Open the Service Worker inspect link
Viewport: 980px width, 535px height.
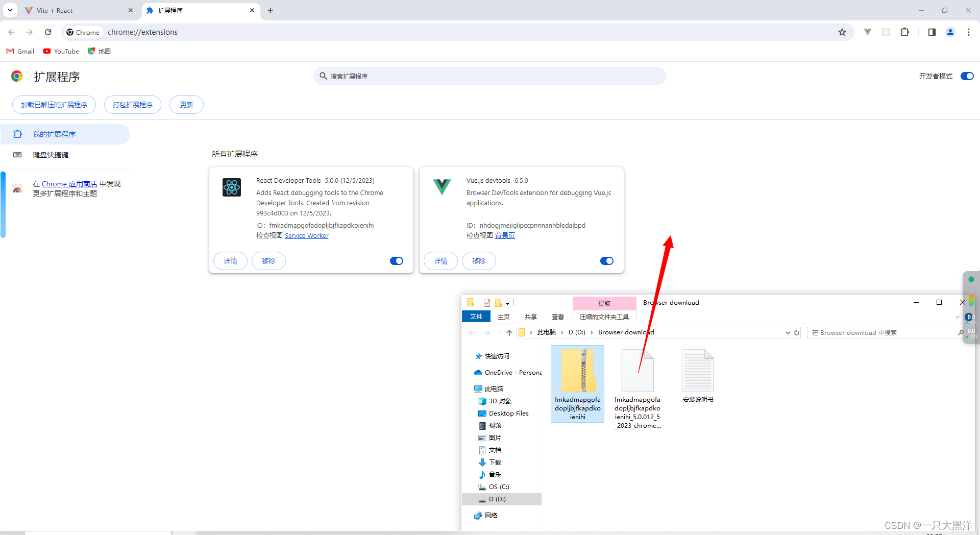[306, 235]
